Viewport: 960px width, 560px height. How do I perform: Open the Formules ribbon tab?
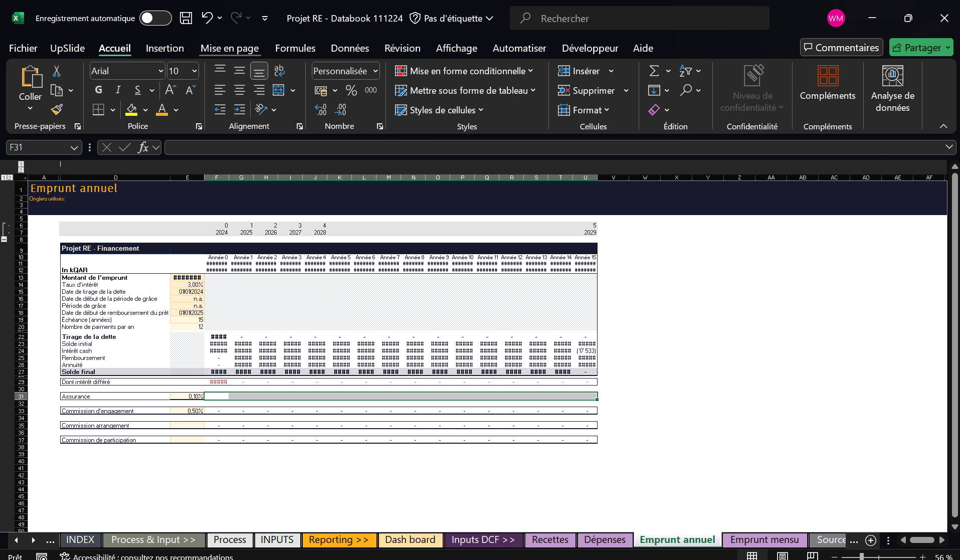(295, 48)
